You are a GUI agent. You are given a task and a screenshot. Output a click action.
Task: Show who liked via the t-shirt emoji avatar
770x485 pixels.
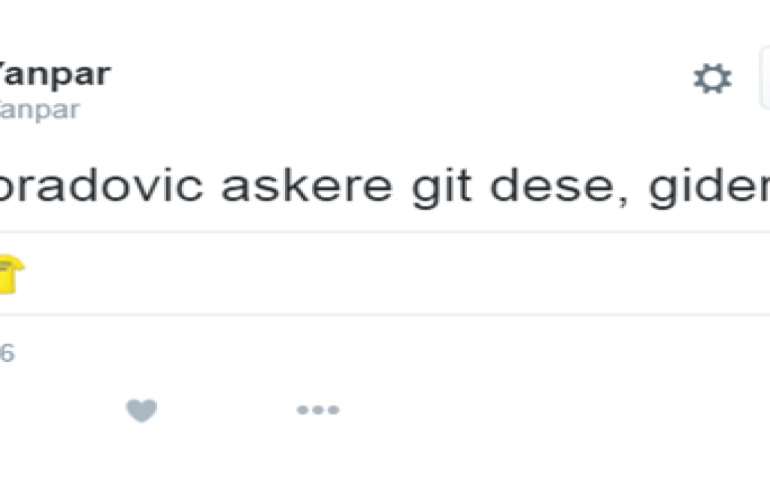[11, 274]
